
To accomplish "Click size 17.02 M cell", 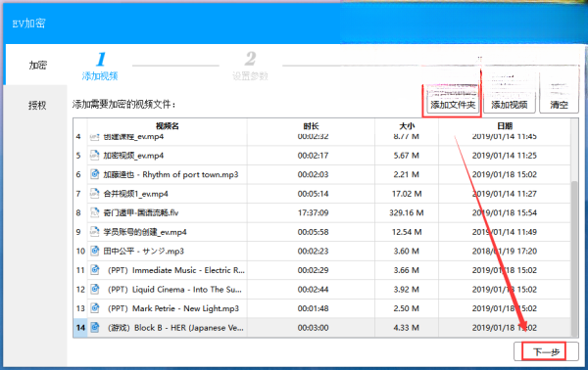I will coord(407,194).
